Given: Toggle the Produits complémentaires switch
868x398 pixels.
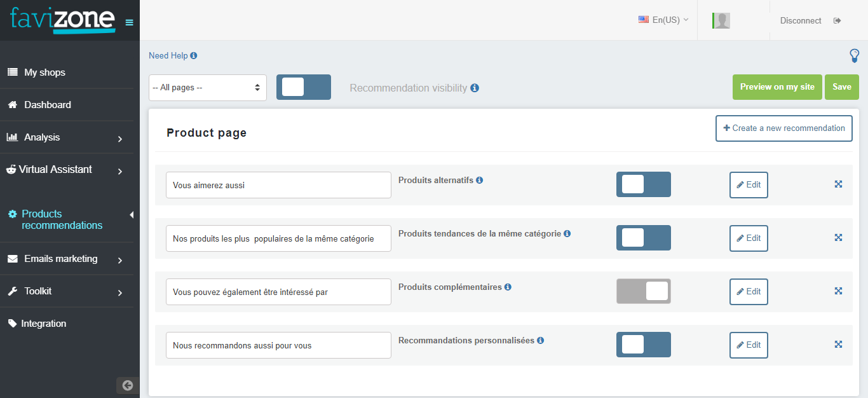Looking at the screenshot, I should click(643, 291).
